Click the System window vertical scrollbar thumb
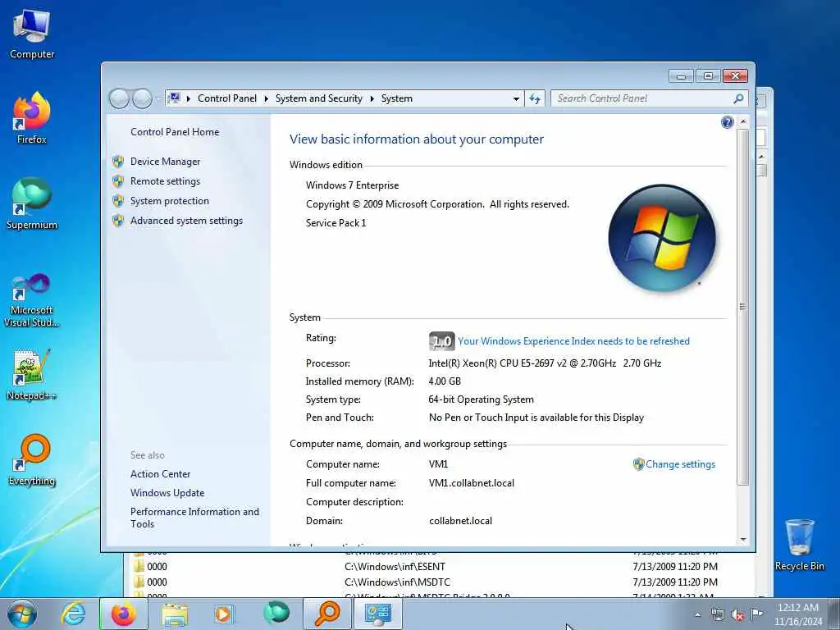The height and width of the screenshot is (630, 840). click(742, 307)
